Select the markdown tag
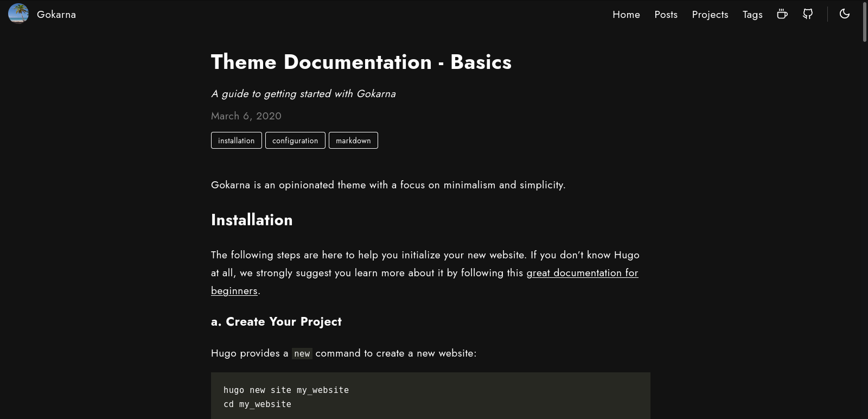 [x=353, y=141]
